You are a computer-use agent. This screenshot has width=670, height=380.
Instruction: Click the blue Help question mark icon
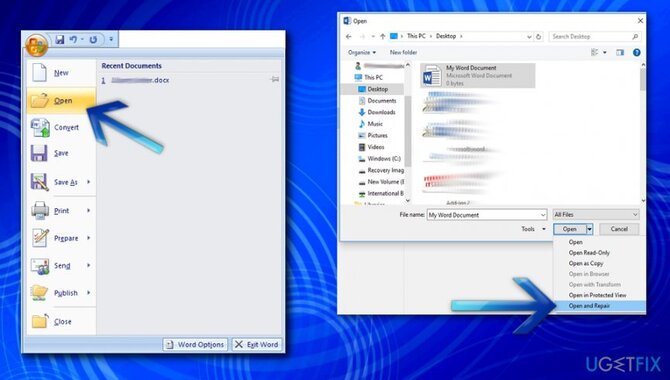click(637, 53)
